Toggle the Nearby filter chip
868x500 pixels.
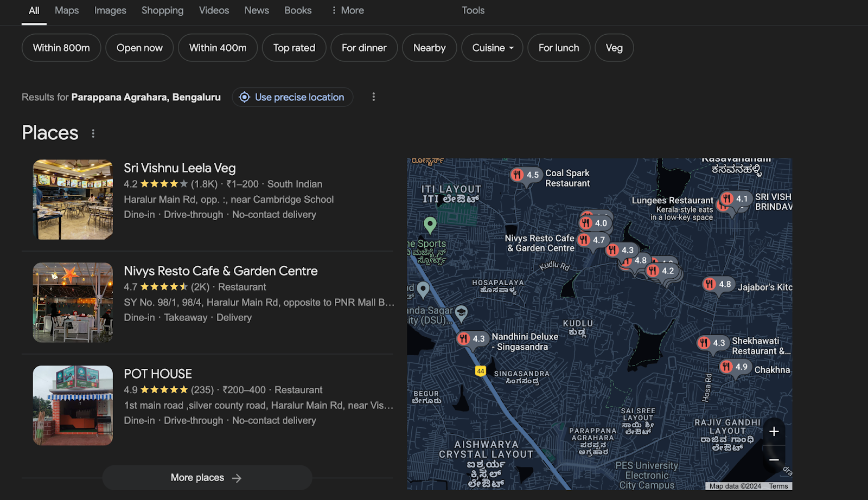click(x=429, y=48)
